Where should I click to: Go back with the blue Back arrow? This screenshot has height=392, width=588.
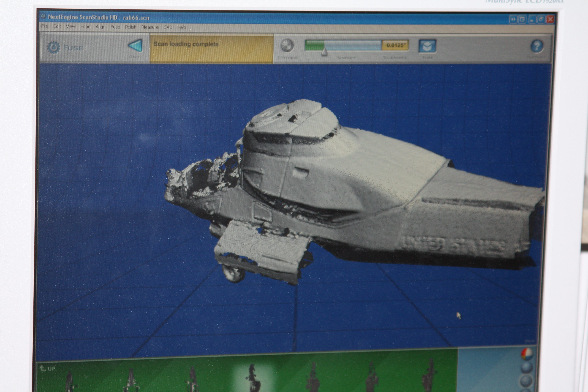point(135,46)
